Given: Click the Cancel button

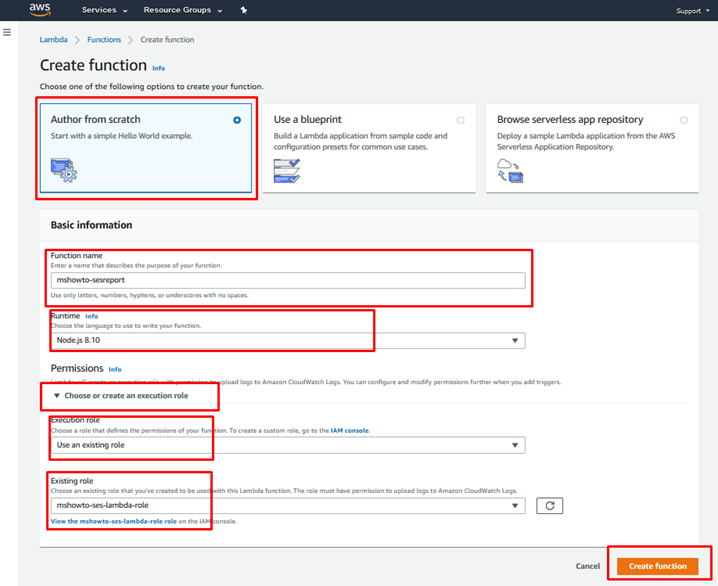Looking at the screenshot, I should coord(587,566).
